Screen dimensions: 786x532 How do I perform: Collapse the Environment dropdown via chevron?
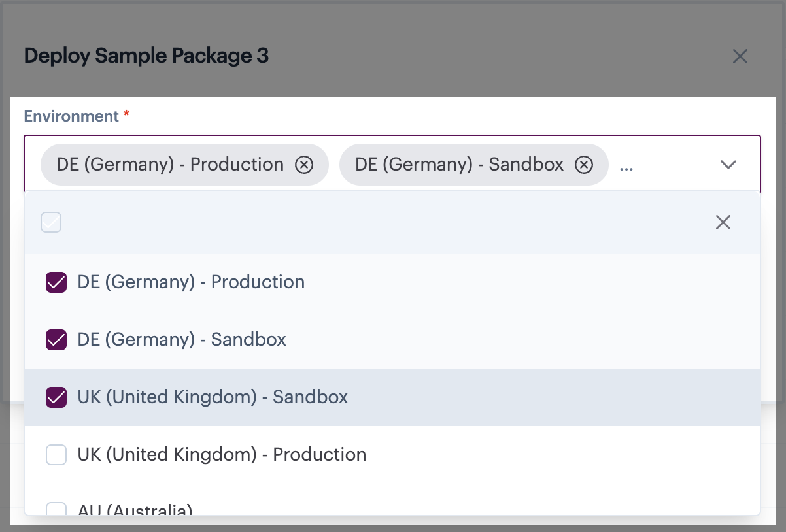point(728,165)
